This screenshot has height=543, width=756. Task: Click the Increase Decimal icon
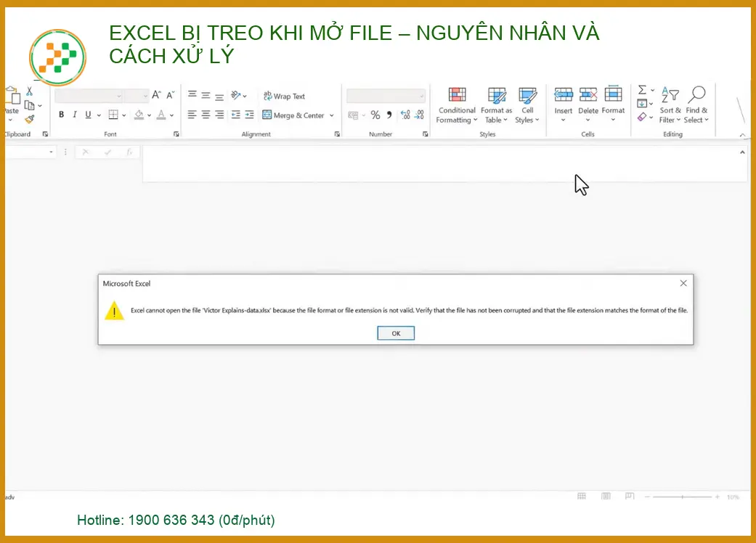tap(405, 115)
